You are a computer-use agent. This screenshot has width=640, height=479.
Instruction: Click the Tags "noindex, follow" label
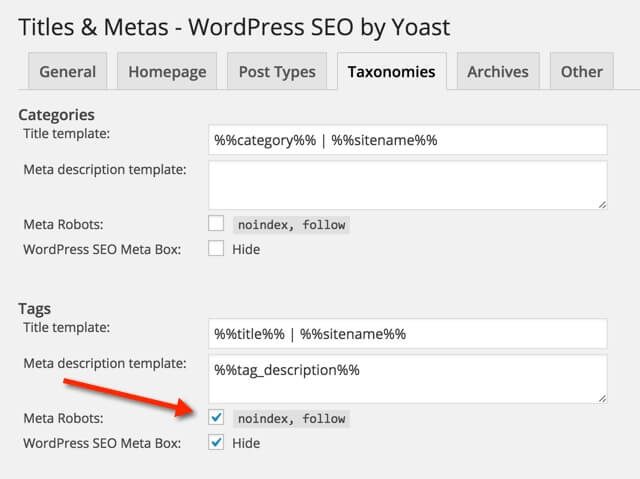point(291,419)
